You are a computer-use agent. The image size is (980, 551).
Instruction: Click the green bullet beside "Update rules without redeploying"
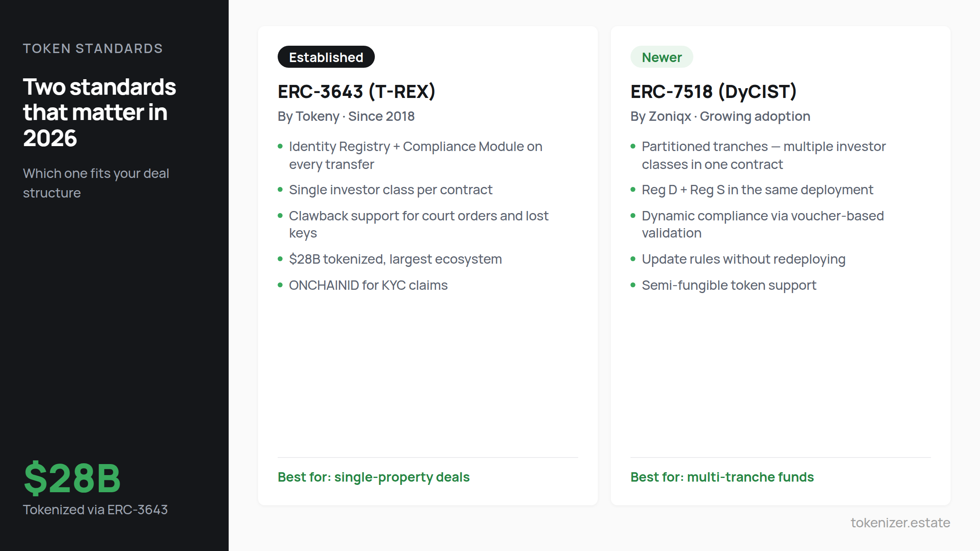633,260
